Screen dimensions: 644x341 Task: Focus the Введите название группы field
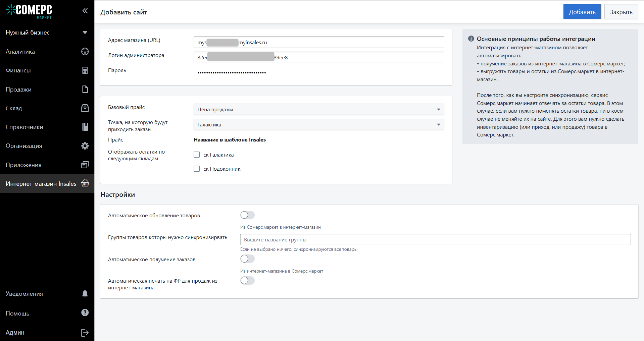pyautogui.click(x=435, y=239)
